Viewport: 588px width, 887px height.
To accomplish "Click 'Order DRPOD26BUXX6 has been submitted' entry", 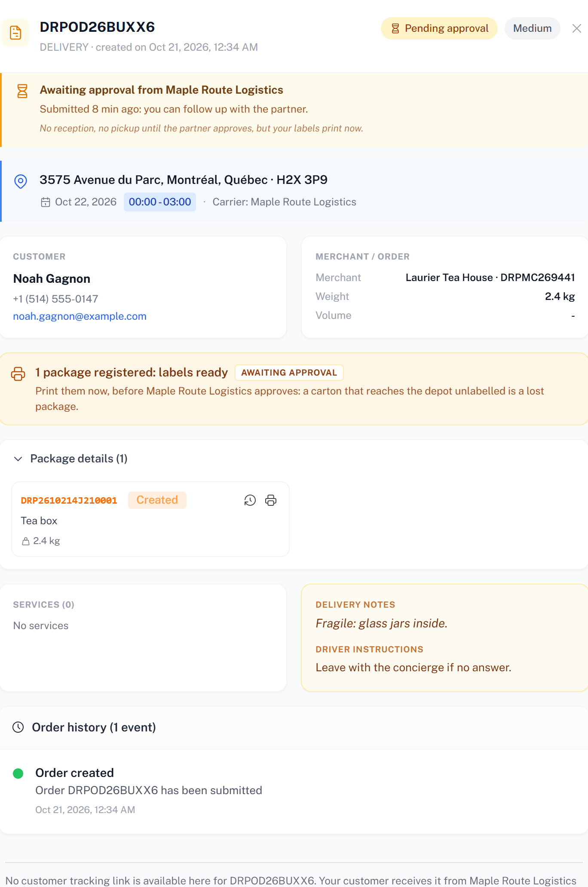I will [x=149, y=790].
